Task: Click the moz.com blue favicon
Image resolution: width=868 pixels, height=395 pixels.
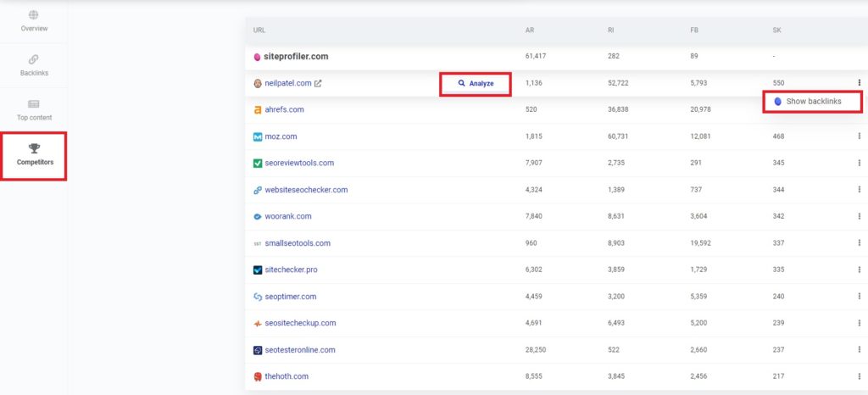Action: 258,136
